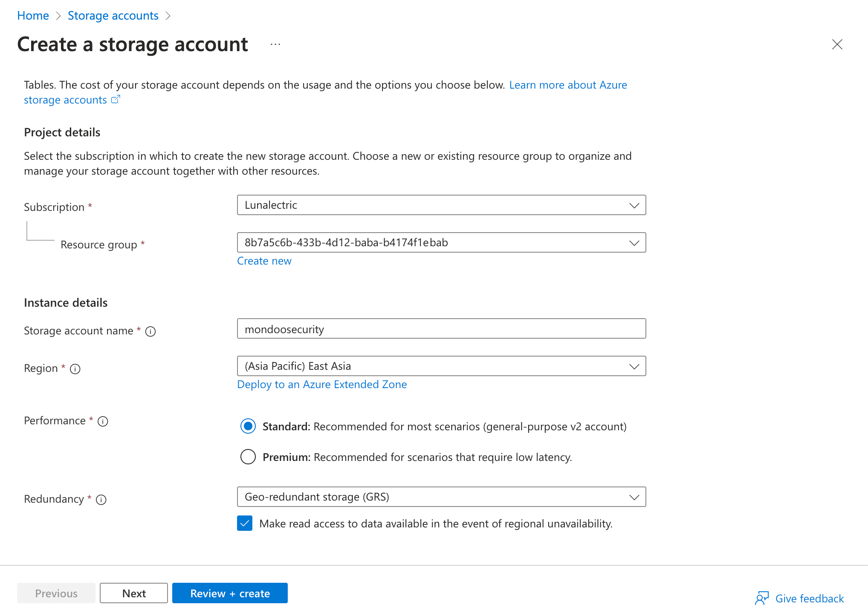Select the Standard performance option
Image resolution: width=868 pixels, height=616 pixels.
click(x=248, y=426)
